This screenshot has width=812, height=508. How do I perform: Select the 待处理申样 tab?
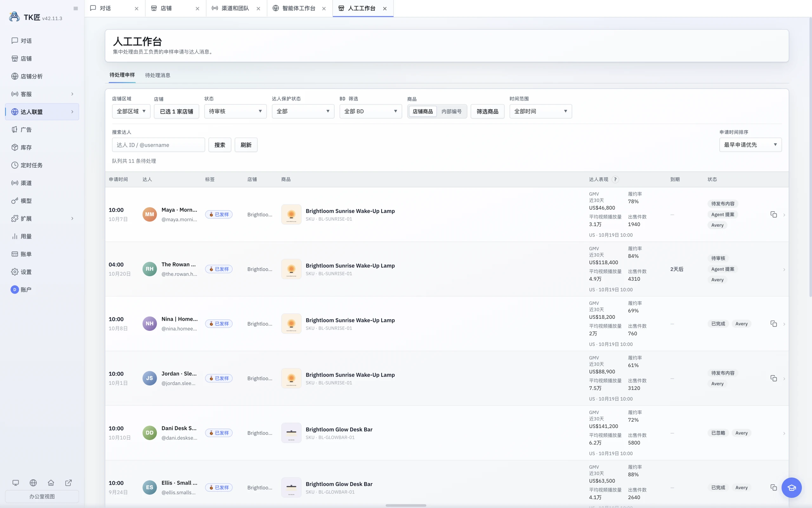coord(122,75)
